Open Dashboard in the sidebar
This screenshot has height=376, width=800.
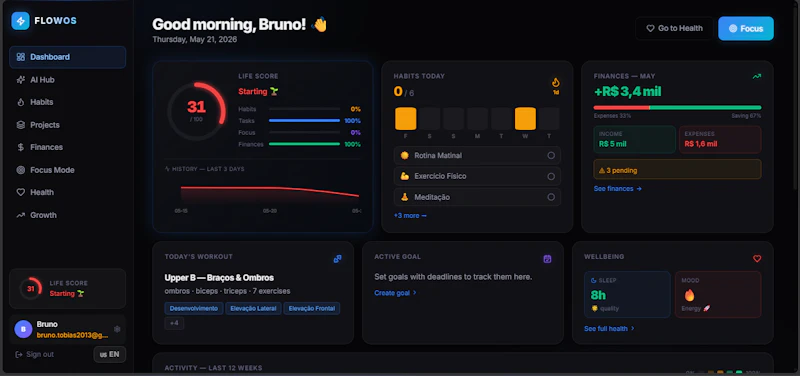67,57
